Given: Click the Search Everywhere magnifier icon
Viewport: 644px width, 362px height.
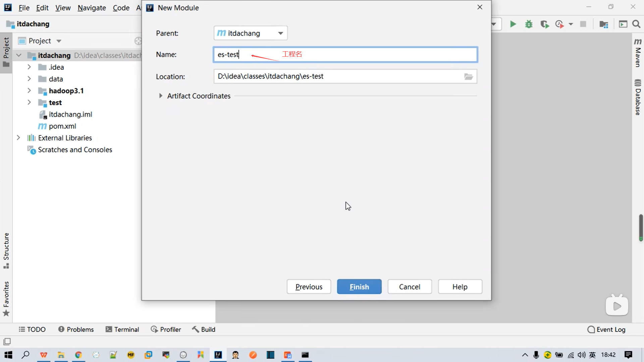Looking at the screenshot, I should click(636, 24).
